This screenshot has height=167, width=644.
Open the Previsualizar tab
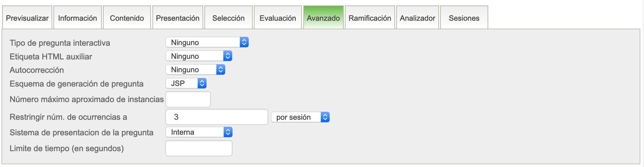click(x=27, y=18)
